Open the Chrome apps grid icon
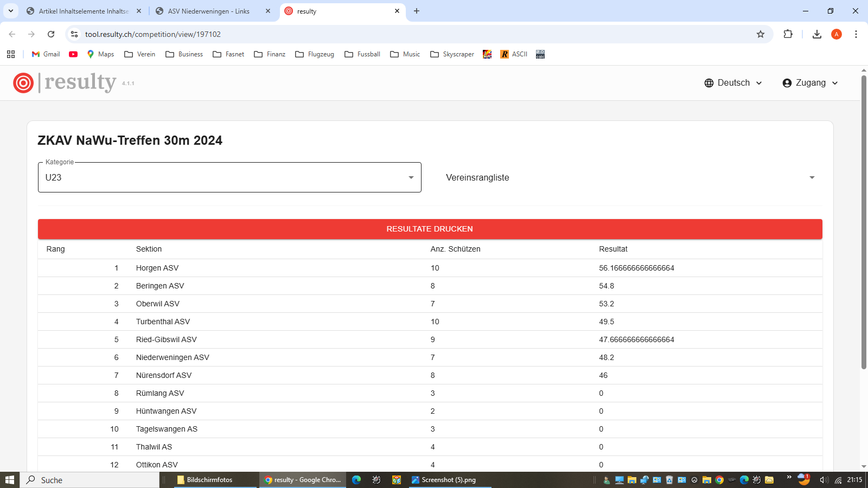The image size is (868, 488). [x=11, y=54]
